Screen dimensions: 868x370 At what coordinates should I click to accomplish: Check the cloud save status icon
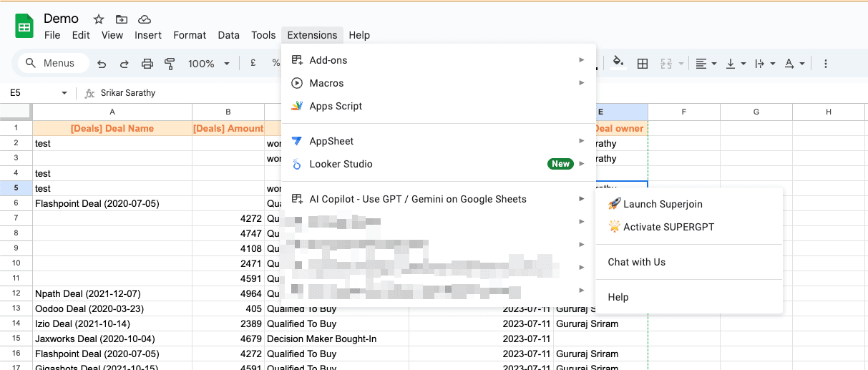point(145,19)
